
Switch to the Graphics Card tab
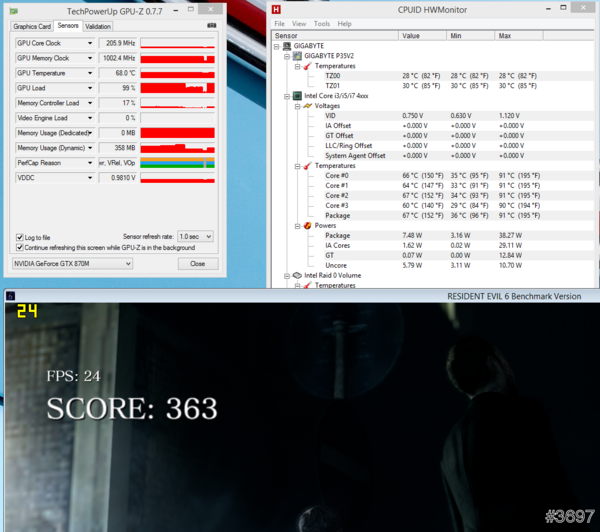(32, 26)
